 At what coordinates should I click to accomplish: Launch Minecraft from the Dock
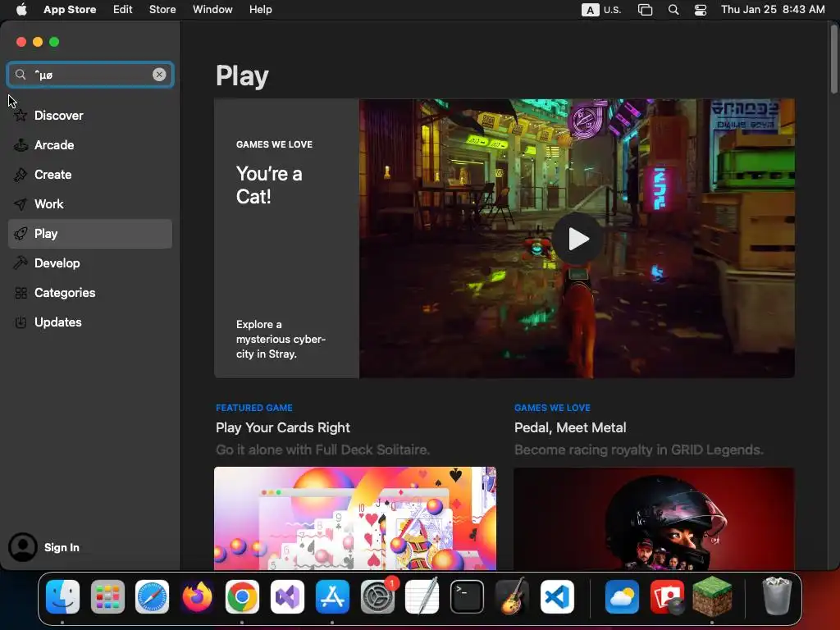click(x=712, y=596)
